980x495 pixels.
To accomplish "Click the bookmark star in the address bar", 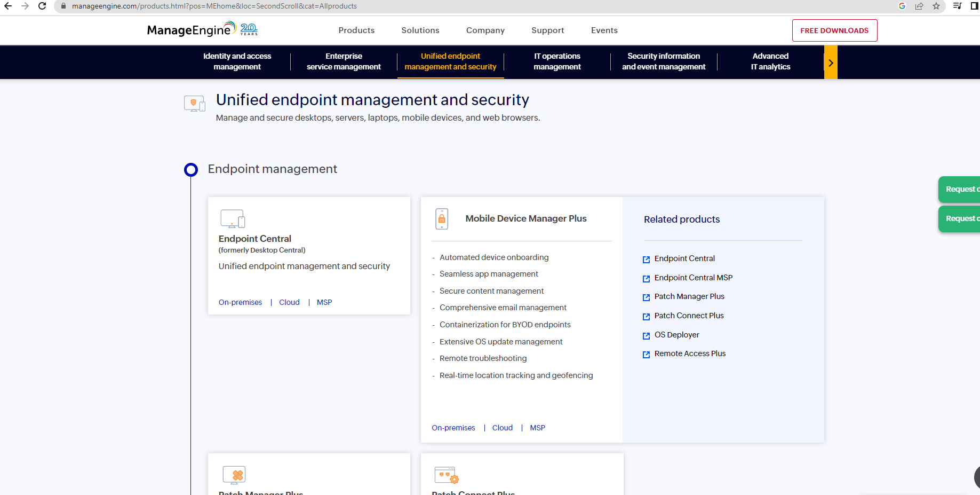I will click(x=936, y=6).
